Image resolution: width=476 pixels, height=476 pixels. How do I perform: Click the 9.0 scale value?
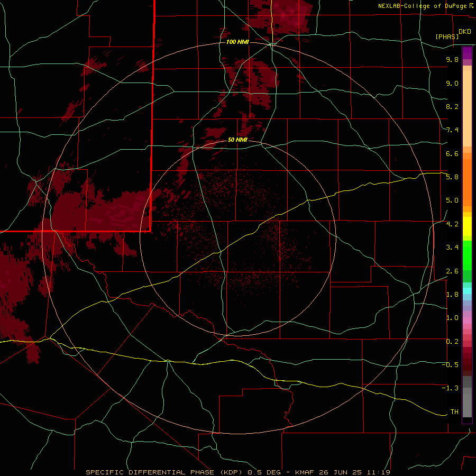click(x=452, y=83)
